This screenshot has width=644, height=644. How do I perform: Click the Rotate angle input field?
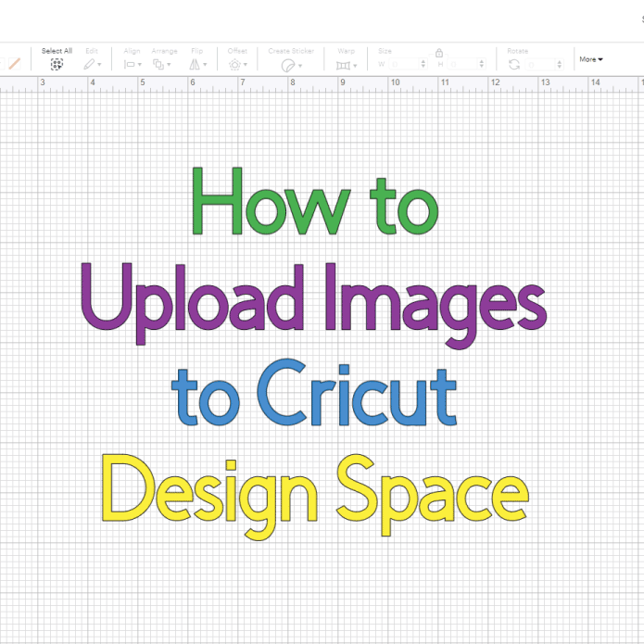541,65
